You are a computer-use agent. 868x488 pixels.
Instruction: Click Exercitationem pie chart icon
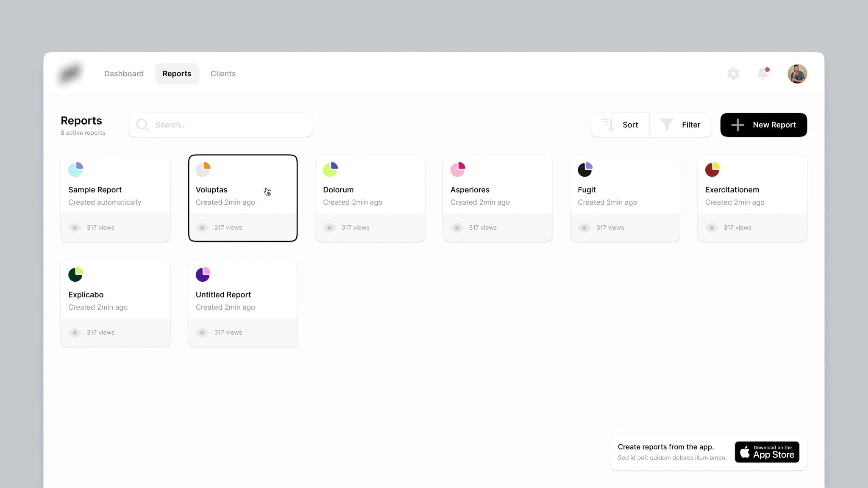point(712,169)
